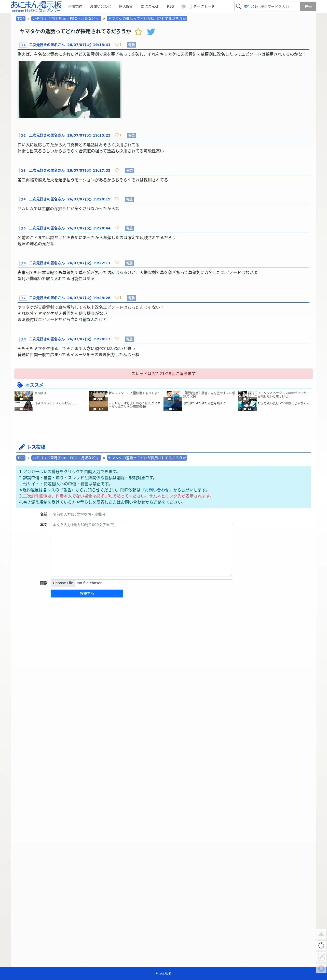Image resolution: width=327 pixels, height=980 pixels.
Task: Add a heart to post 8
Action: coord(117,339)
